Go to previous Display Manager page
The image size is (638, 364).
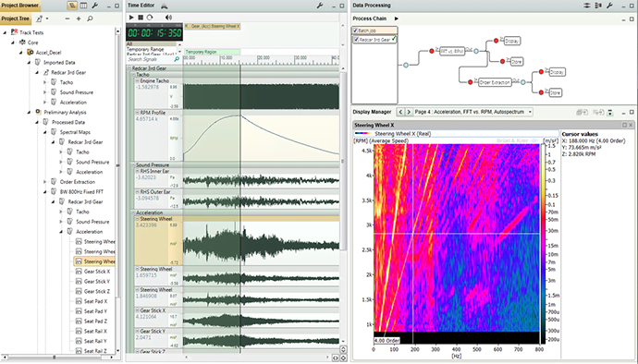pos(400,112)
